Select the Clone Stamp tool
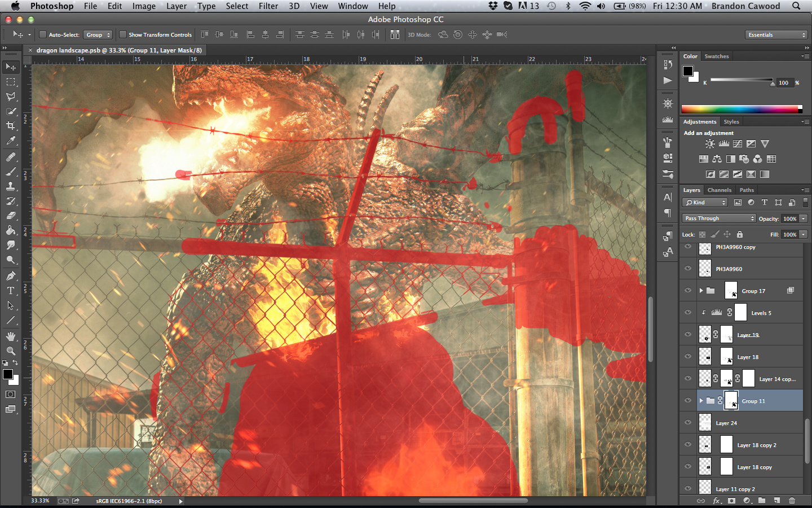 [11, 186]
